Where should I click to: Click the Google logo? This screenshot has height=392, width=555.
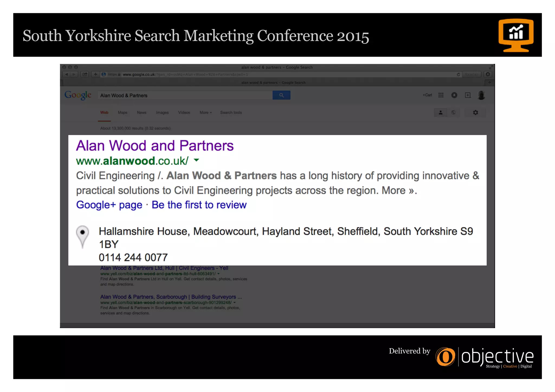(78, 95)
